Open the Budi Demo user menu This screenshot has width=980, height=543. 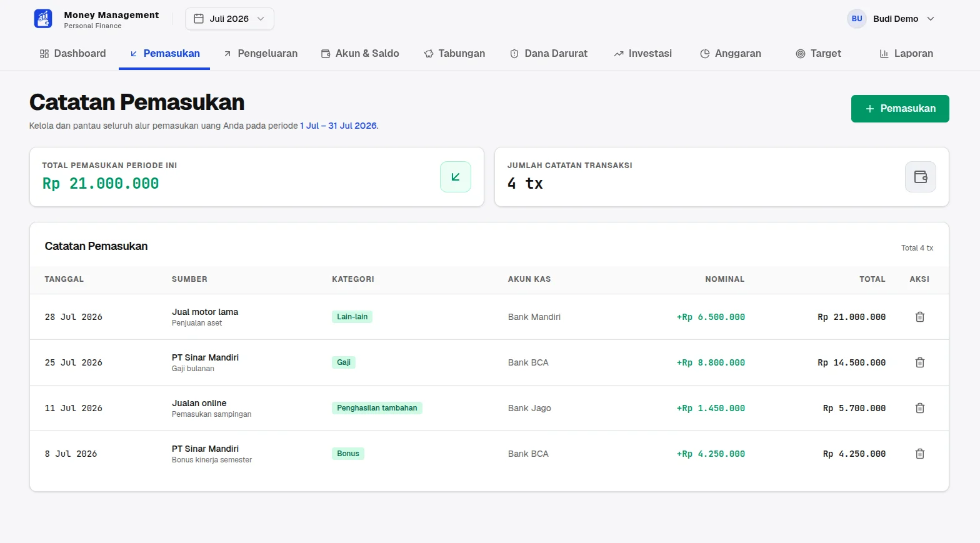(891, 19)
